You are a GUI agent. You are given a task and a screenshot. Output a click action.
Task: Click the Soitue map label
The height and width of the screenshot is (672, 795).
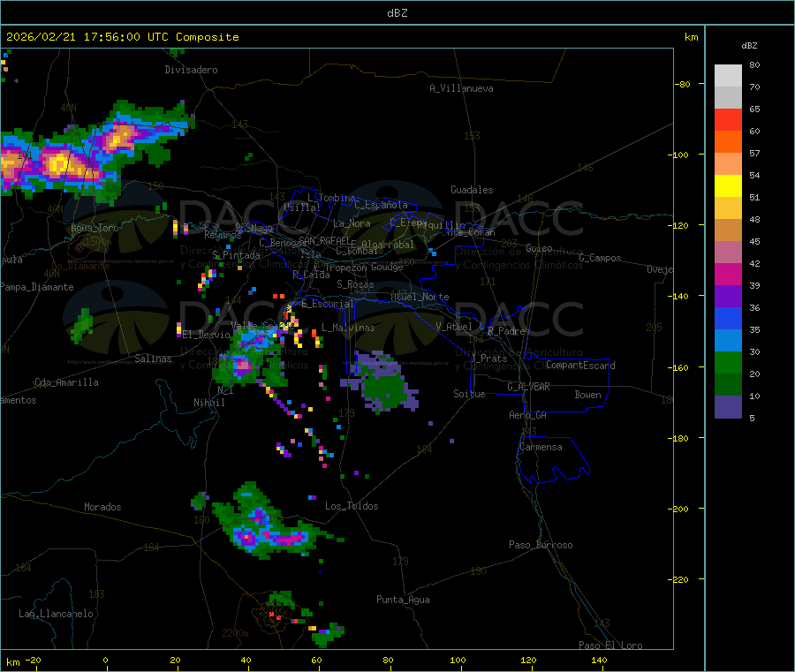tap(469, 394)
